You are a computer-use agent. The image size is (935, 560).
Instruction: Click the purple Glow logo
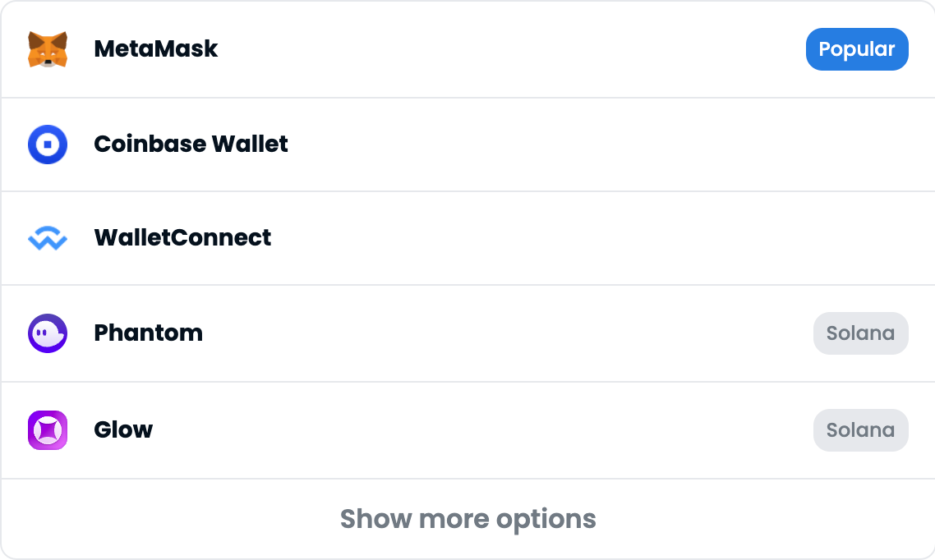coord(48,430)
